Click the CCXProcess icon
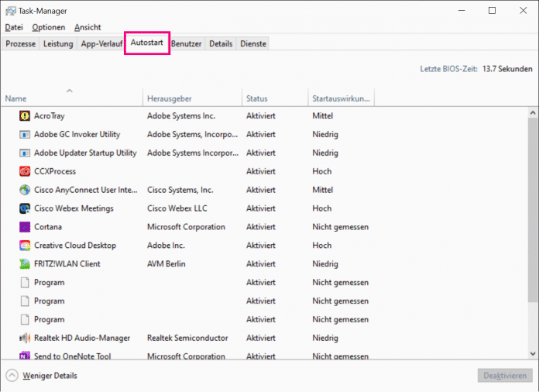 [x=24, y=171]
